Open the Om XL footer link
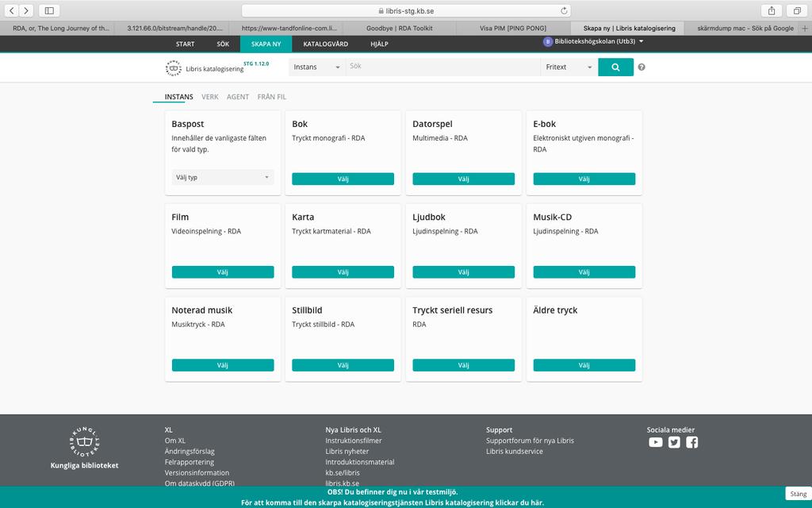This screenshot has height=508, width=812. click(175, 441)
